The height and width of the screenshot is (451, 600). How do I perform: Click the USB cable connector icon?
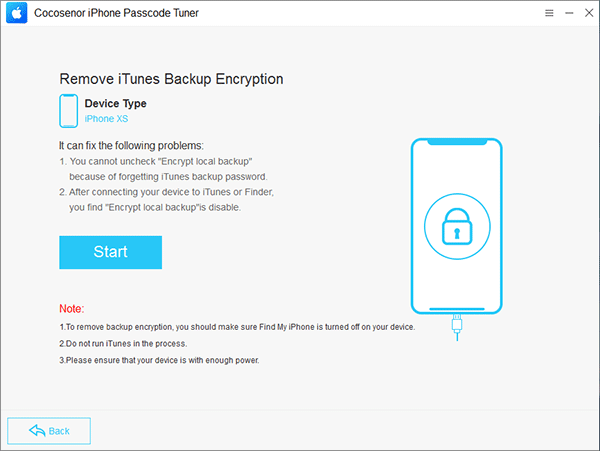click(x=457, y=327)
